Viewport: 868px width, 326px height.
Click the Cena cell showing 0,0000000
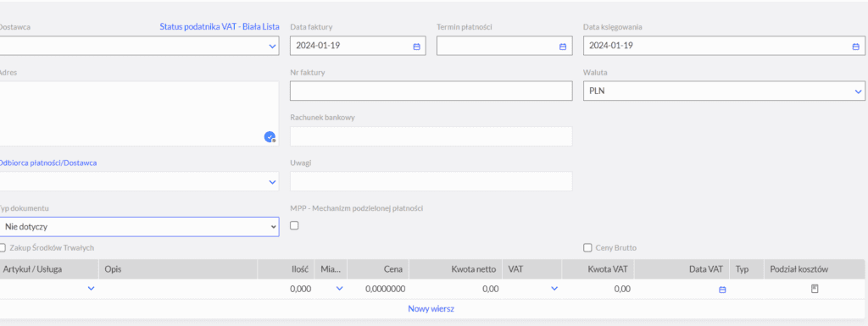coord(379,289)
